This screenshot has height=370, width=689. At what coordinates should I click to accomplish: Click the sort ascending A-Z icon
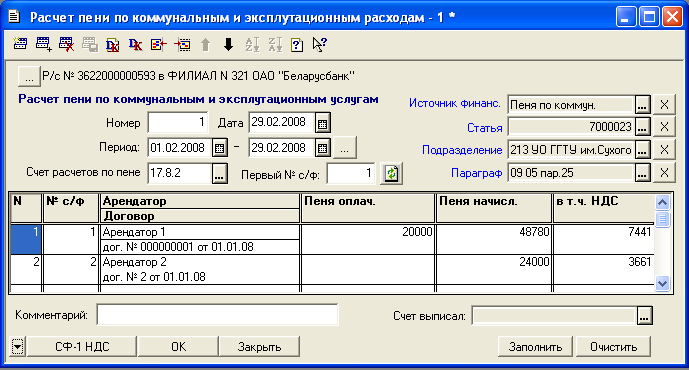click(252, 44)
